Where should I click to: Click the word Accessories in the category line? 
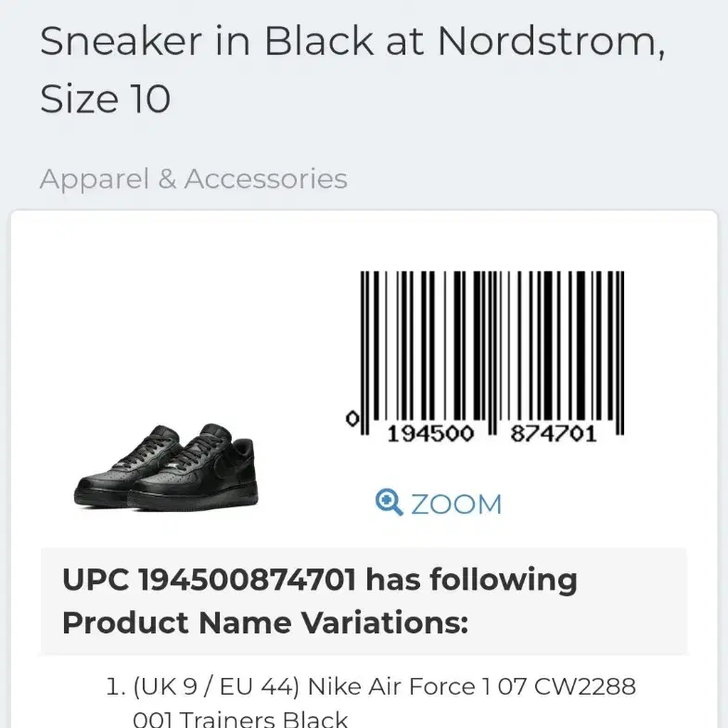coord(266,179)
